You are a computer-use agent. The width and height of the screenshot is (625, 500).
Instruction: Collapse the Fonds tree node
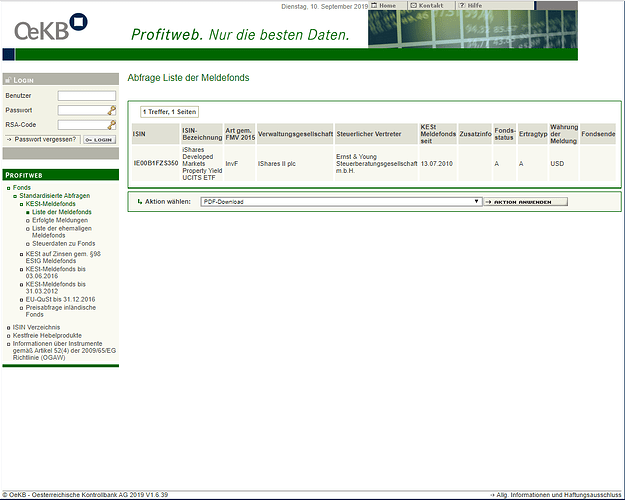pyautogui.click(x=9, y=188)
